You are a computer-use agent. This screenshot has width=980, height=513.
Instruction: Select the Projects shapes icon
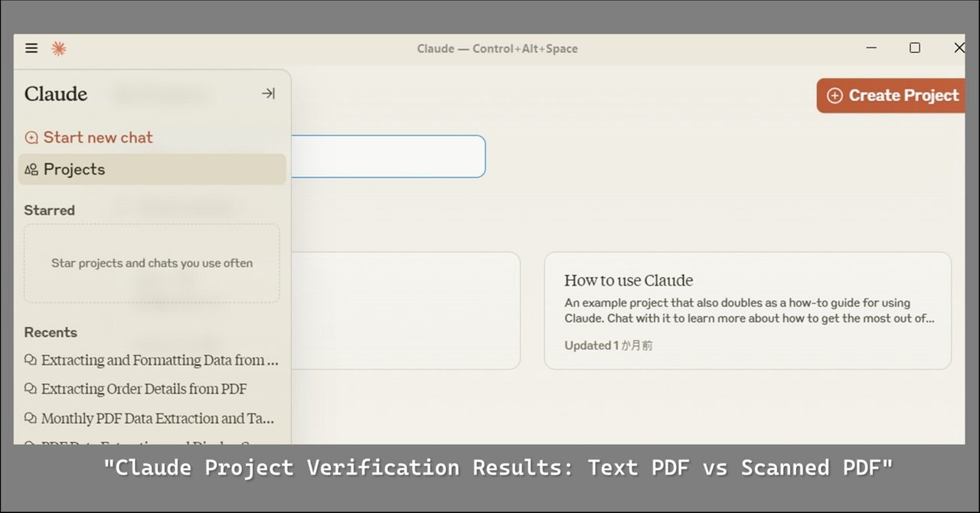(31, 170)
